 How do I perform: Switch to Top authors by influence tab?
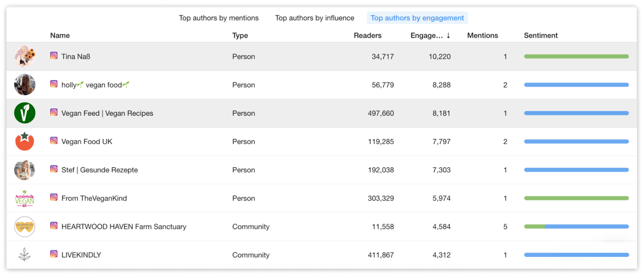pos(314,18)
